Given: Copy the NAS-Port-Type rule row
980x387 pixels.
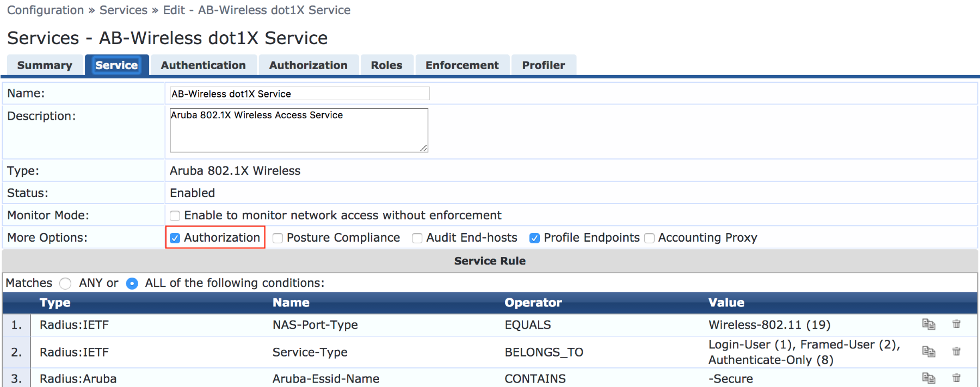Looking at the screenshot, I should [x=928, y=324].
